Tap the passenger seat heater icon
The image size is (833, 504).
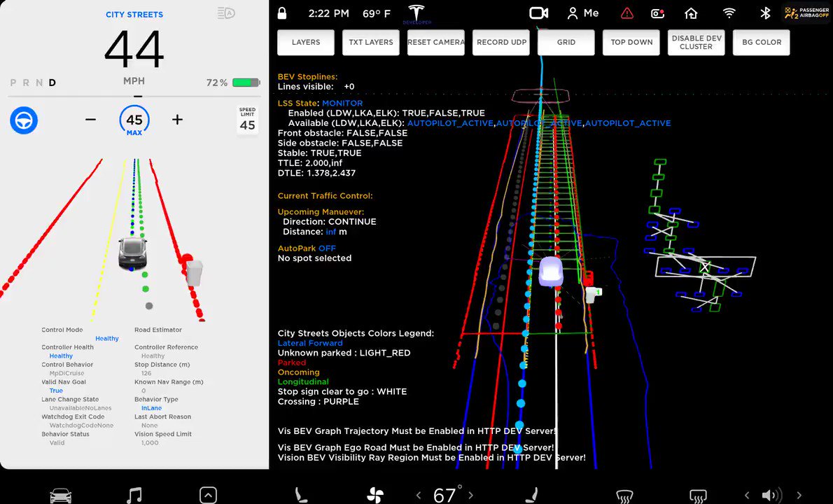click(x=532, y=495)
